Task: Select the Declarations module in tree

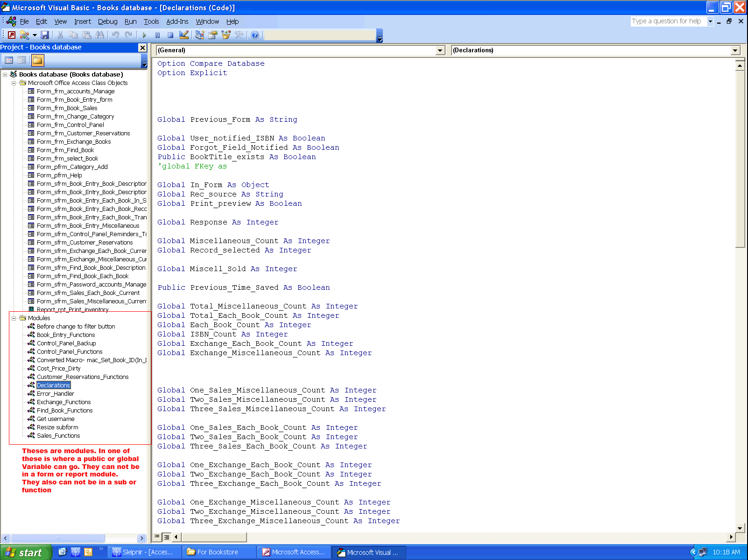Action: coord(53,385)
